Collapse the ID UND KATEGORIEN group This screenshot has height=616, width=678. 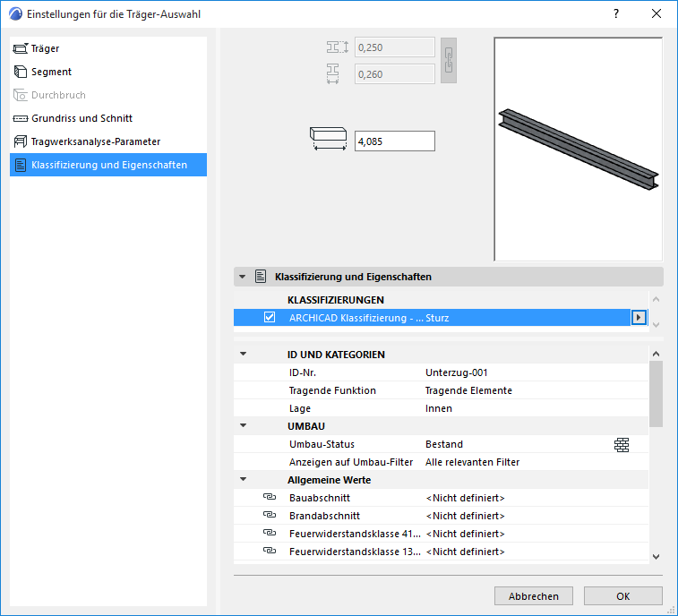244,354
